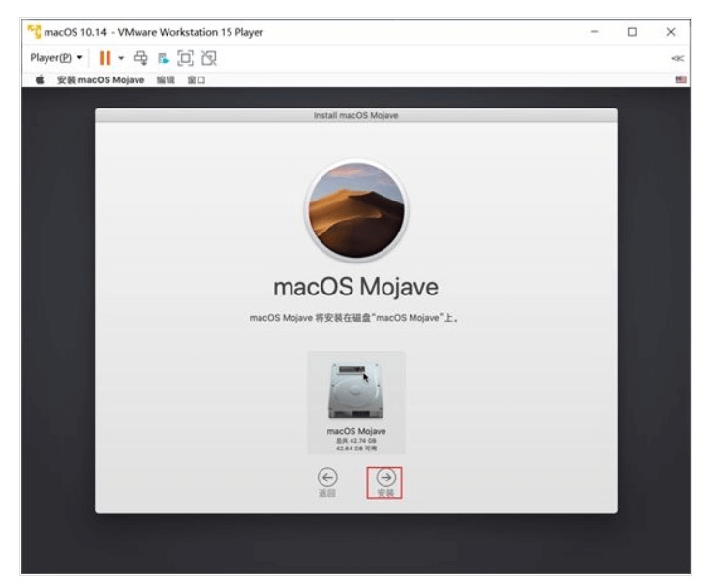Image resolution: width=704 pixels, height=588 pixels.
Task: Go back with the 返回 arrow button
Action: coord(327,476)
